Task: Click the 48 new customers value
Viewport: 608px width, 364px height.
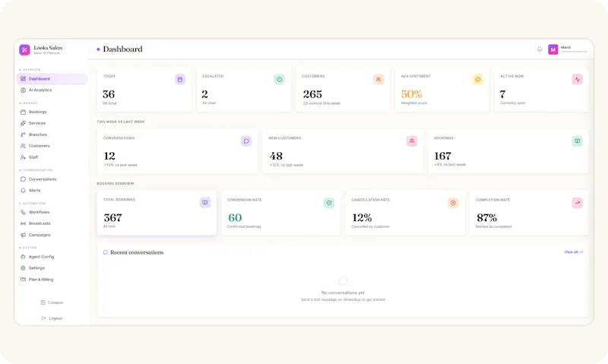Action: point(276,156)
